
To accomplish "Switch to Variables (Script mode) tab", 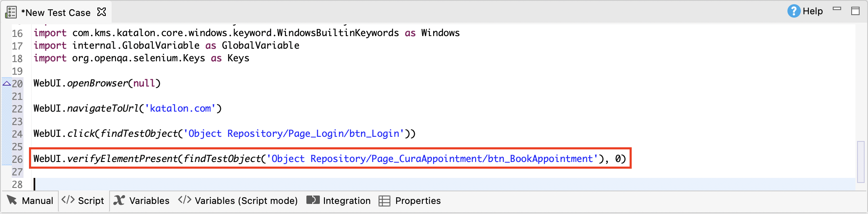I will tap(238, 201).
